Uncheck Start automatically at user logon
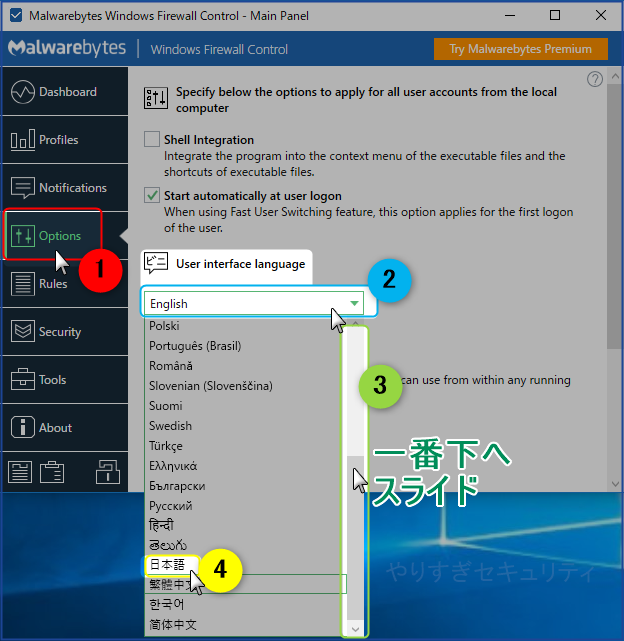 pos(152,195)
